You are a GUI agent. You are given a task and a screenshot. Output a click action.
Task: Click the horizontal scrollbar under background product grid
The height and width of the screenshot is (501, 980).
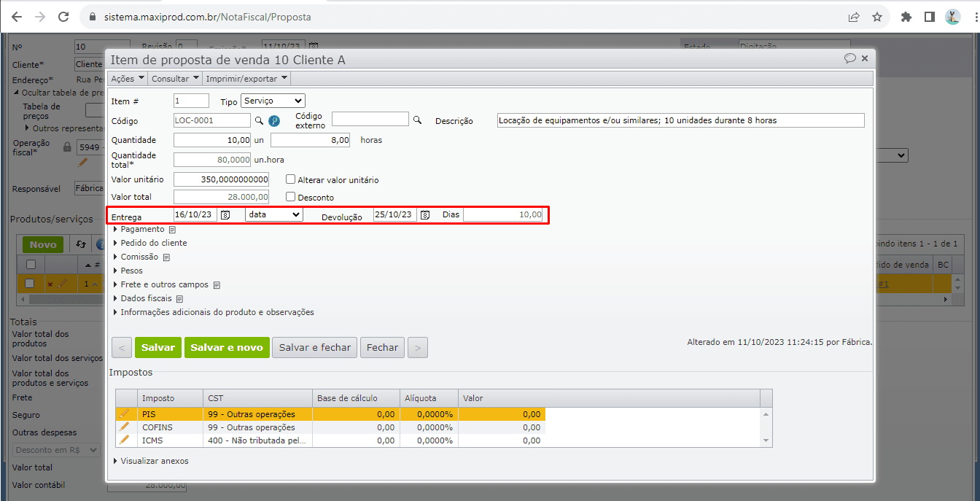pyautogui.click(x=484, y=300)
